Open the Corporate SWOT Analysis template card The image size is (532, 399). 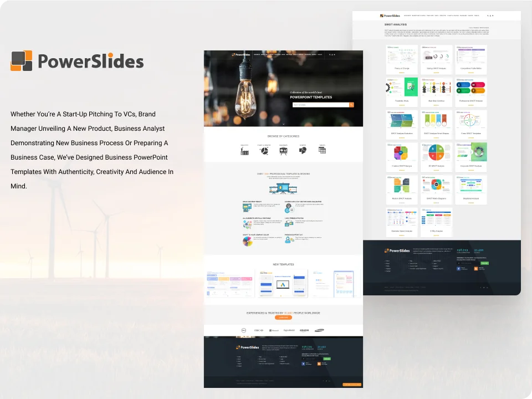[x=471, y=157]
